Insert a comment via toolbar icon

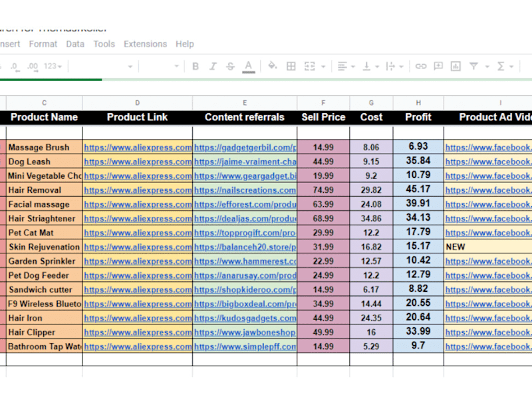pyautogui.click(x=438, y=66)
